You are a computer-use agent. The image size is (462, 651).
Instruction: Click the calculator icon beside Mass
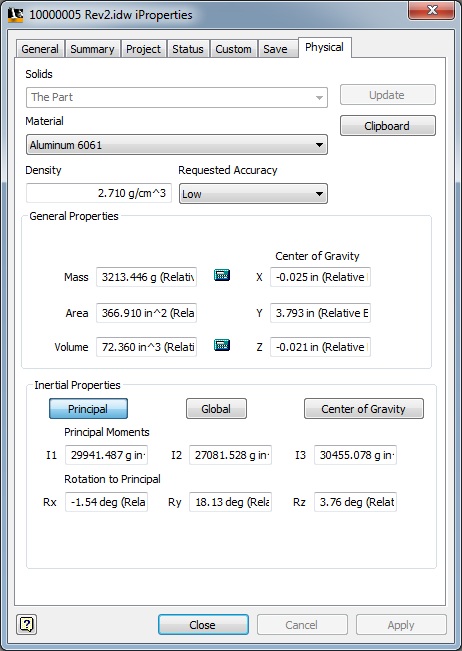[x=222, y=275]
